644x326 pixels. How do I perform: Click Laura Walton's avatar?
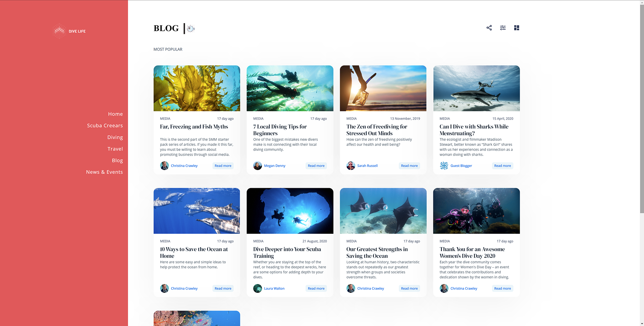[258, 288]
